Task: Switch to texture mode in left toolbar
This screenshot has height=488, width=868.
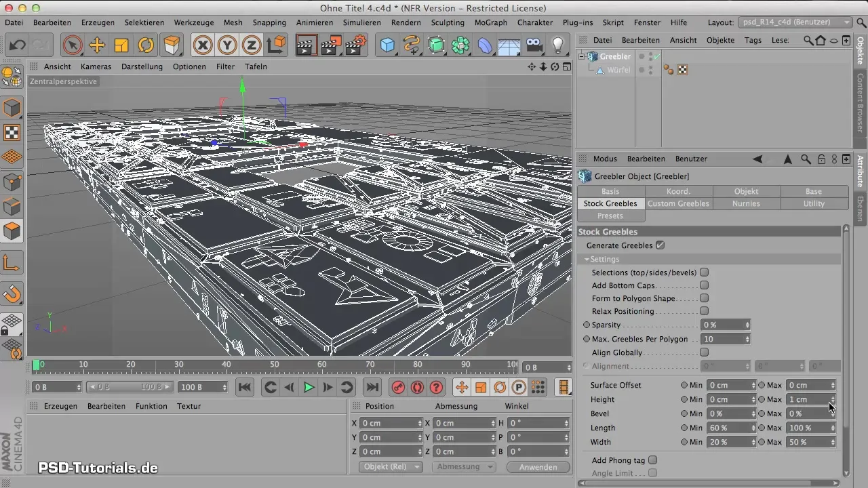Action: pyautogui.click(x=12, y=132)
